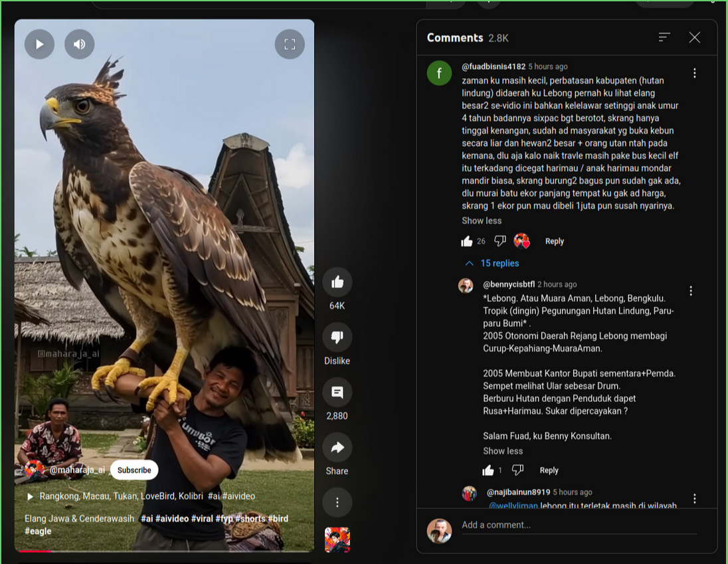Collapse the 15 replies thread
The image size is (728, 564).
point(492,263)
